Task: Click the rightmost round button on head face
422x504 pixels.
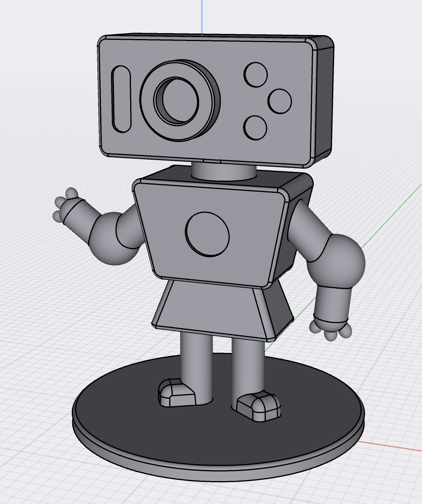Action: pos(280,101)
